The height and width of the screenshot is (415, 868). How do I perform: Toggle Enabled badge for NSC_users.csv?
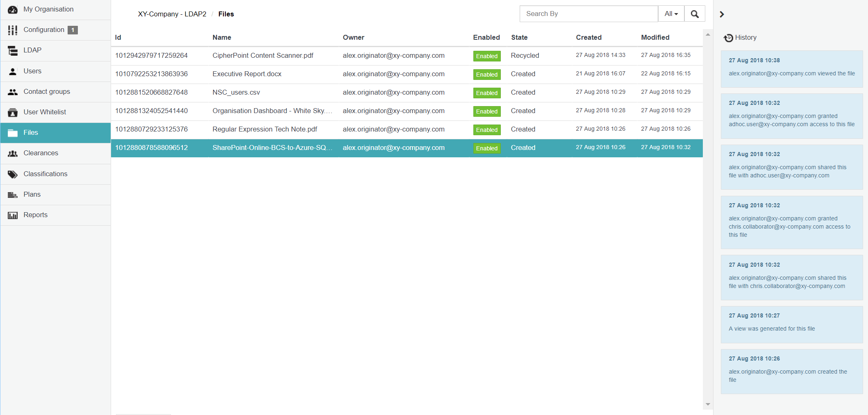pyautogui.click(x=487, y=93)
